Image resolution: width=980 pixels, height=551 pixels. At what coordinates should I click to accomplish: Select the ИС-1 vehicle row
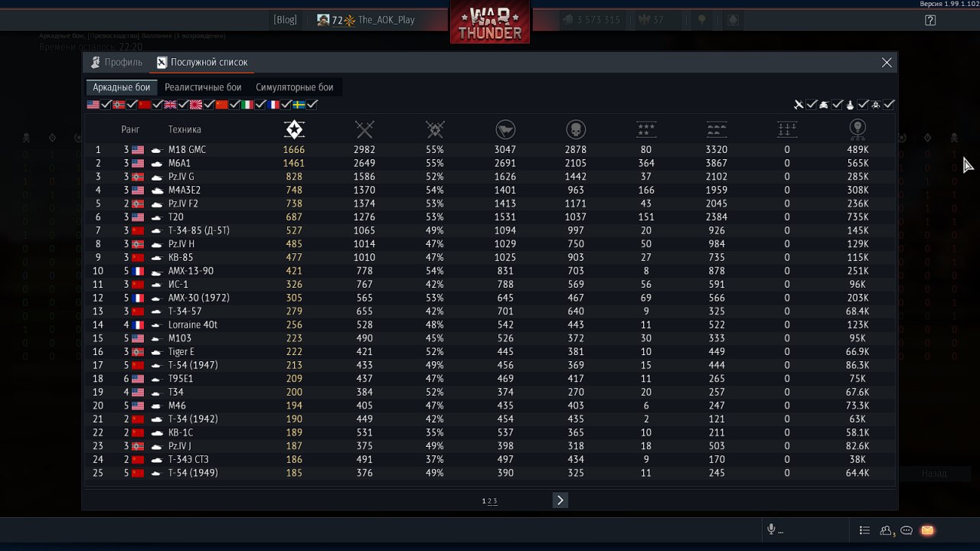[x=490, y=285]
